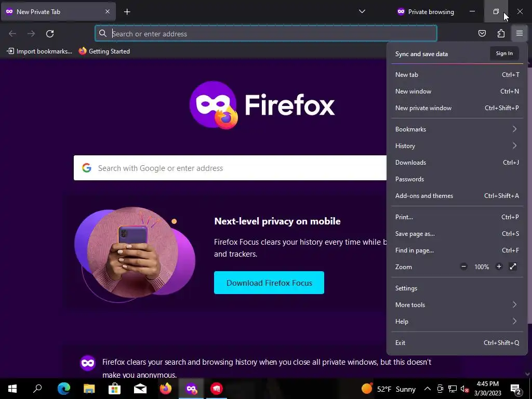Open notification center icon
Screen dimensions: 532x399
pyautogui.click(x=516, y=389)
